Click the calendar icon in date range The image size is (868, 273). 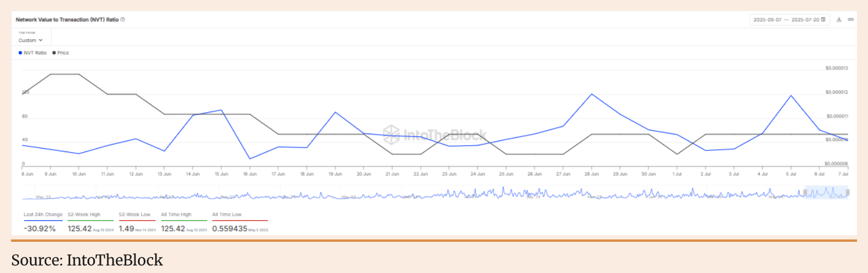click(823, 20)
